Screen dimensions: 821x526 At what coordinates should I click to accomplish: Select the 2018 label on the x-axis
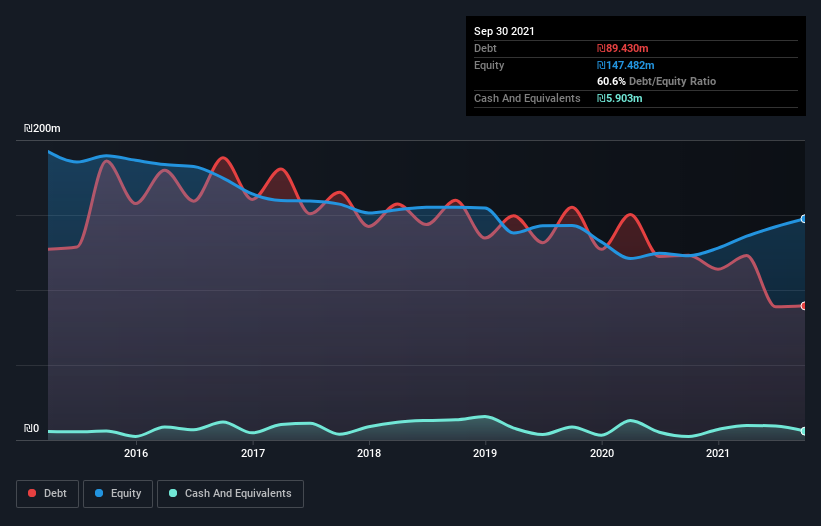coord(369,453)
